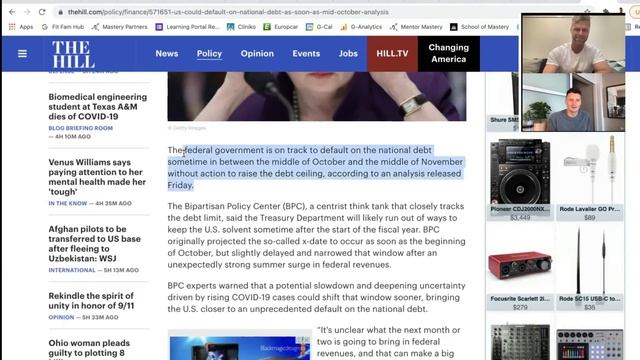Open the Venus Williams mental health article
This screenshot has height=360, width=640.
pos(97,177)
